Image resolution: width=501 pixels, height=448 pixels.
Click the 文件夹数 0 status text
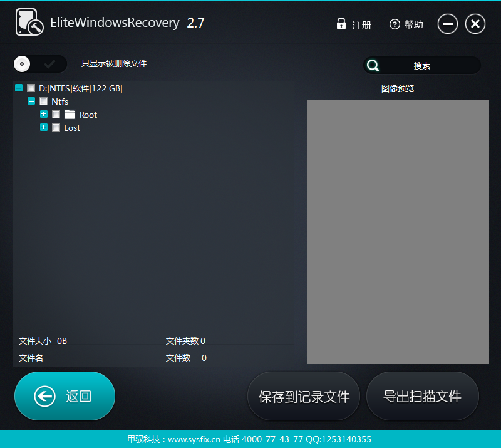[x=185, y=341]
